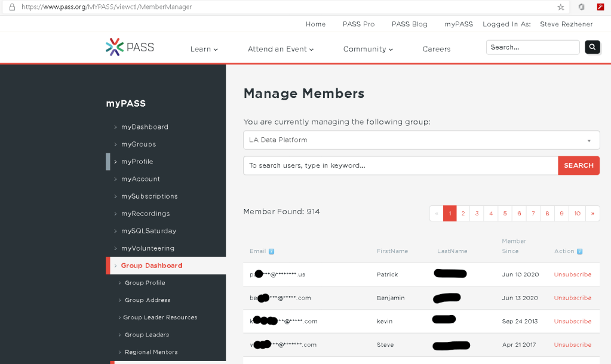Go to page 2 of members
Image resolution: width=611 pixels, height=364 pixels.
point(463,214)
